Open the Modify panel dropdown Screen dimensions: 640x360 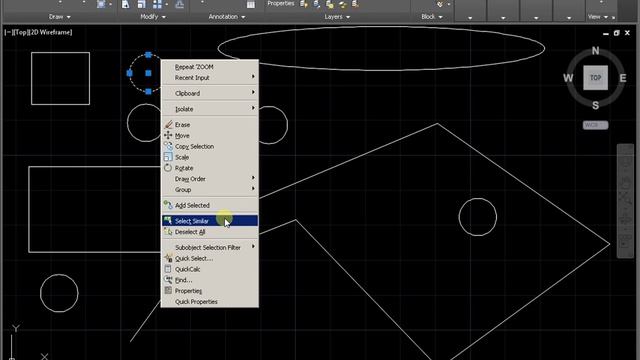click(x=153, y=17)
